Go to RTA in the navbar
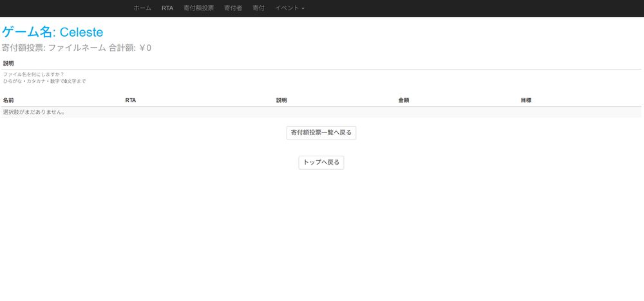Screen dimensions: 644x301 pyautogui.click(x=167, y=8)
